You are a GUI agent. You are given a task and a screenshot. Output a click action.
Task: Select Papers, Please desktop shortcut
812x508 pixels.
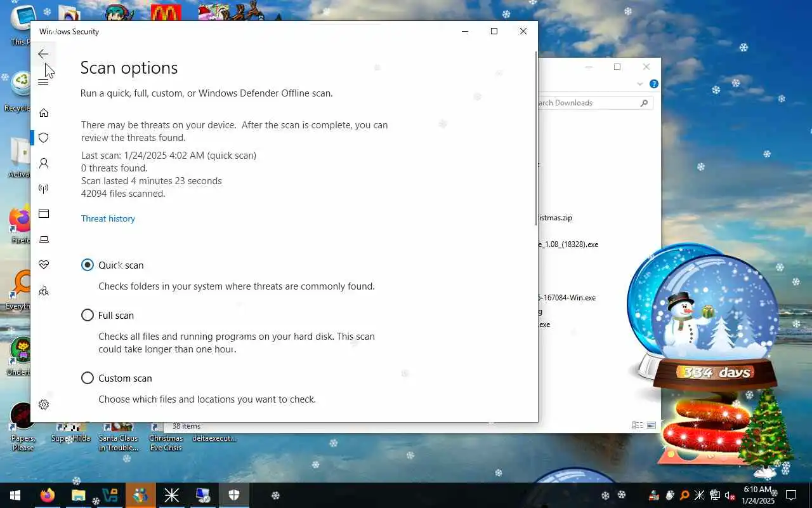coord(23,427)
